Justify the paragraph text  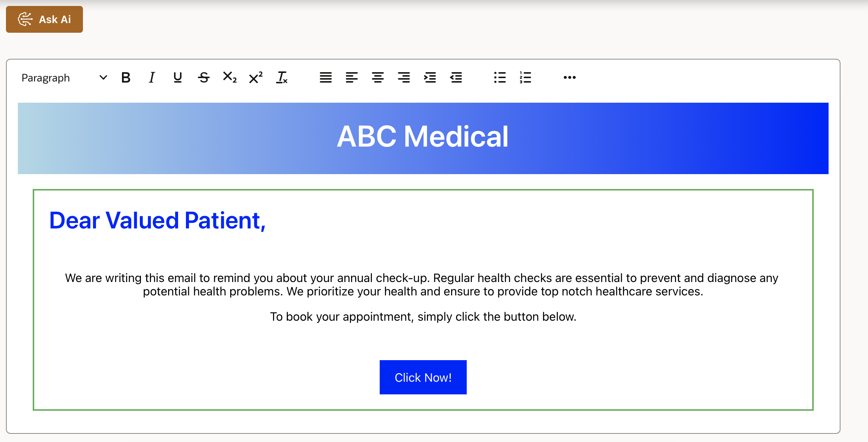pyautogui.click(x=325, y=78)
